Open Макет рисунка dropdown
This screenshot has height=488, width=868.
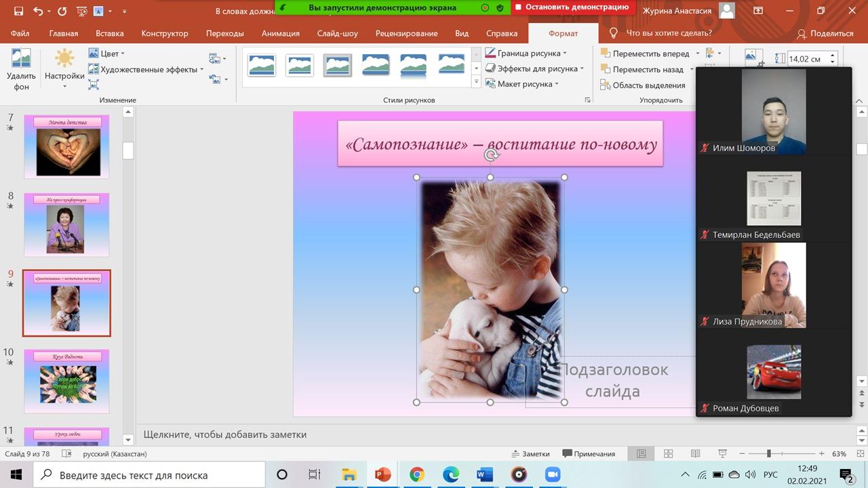[x=521, y=84]
